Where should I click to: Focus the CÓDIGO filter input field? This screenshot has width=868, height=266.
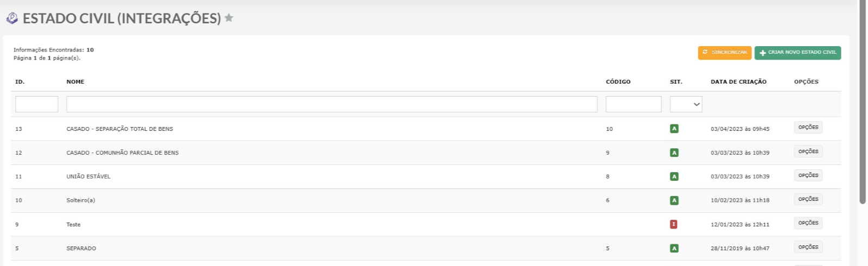[634, 104]
